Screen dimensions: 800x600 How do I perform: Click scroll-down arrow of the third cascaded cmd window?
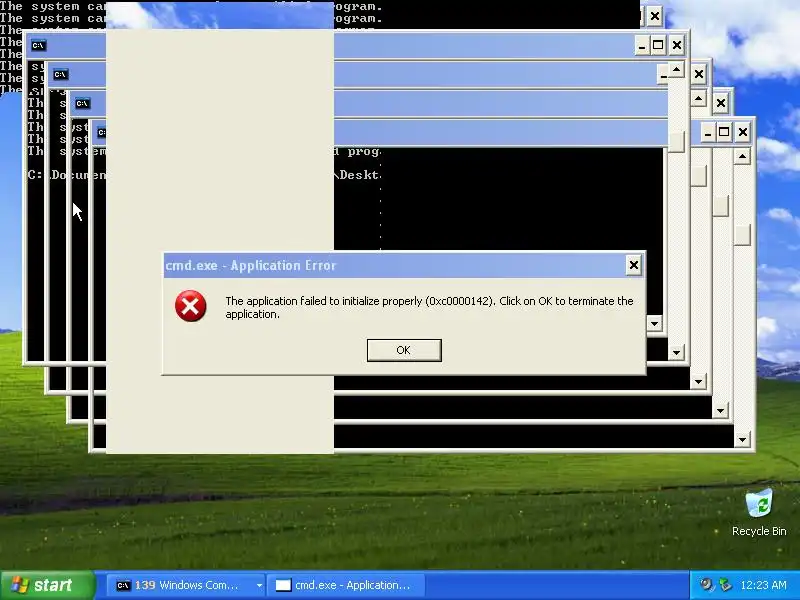(x=720, y=410)
